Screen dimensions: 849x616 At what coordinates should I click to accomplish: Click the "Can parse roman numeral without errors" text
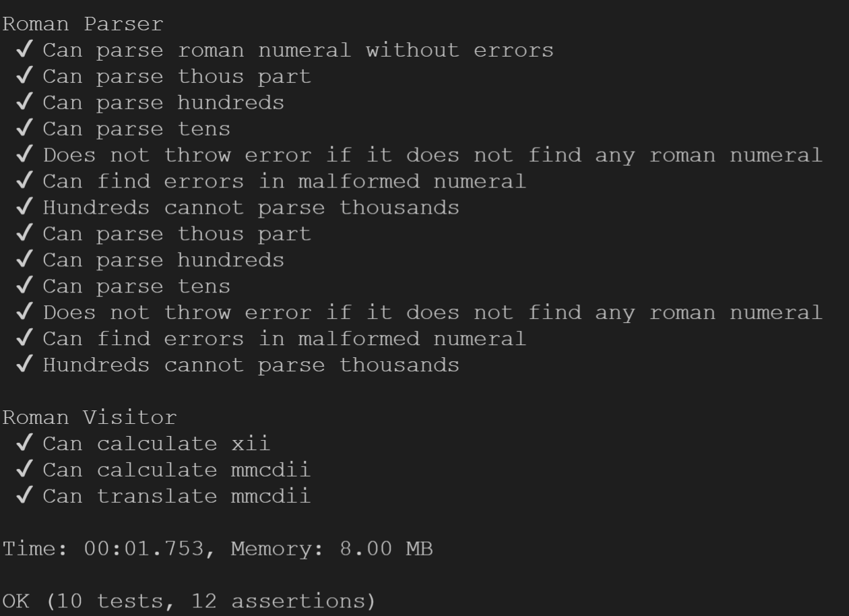298,51
